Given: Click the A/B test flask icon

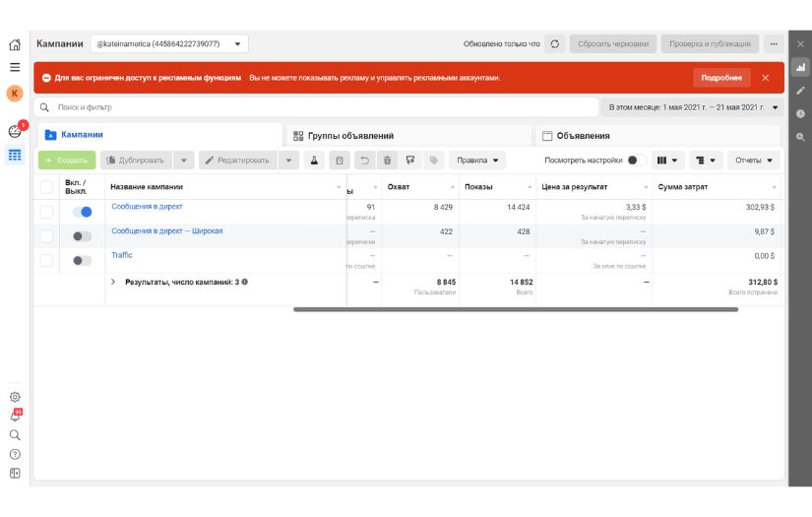Looking at the screenshot, I should click(x=315, y=161).
